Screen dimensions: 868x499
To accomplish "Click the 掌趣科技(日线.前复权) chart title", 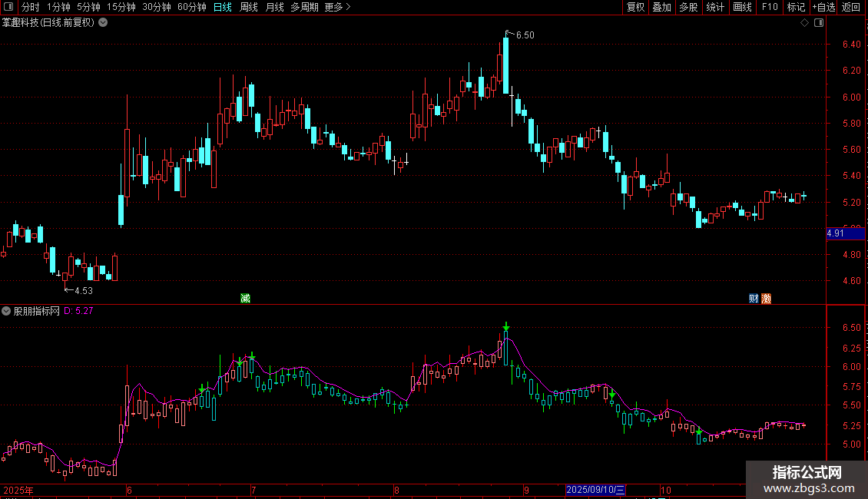I will pyautogui.click(x=48, y=23).
